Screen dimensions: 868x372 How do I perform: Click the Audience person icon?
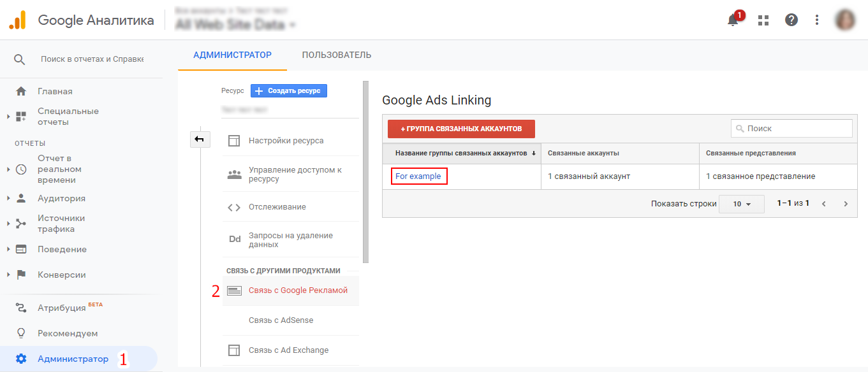tap(21, 198)
